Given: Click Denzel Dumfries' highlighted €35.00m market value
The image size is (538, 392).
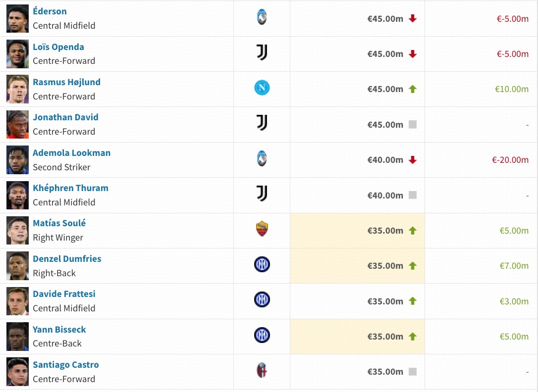Looking at the screenshot, I should [385, 266].
